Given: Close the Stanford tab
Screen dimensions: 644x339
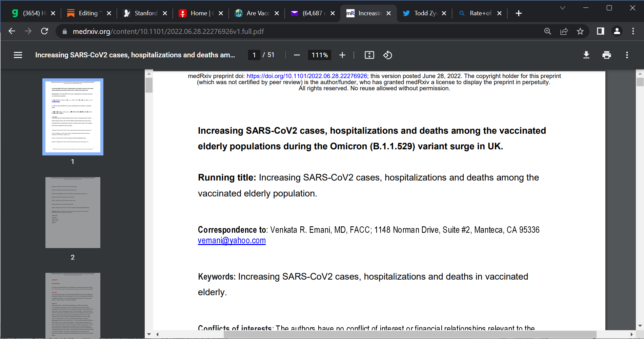Looking at the screenshot, I should [x=165, y=13].
